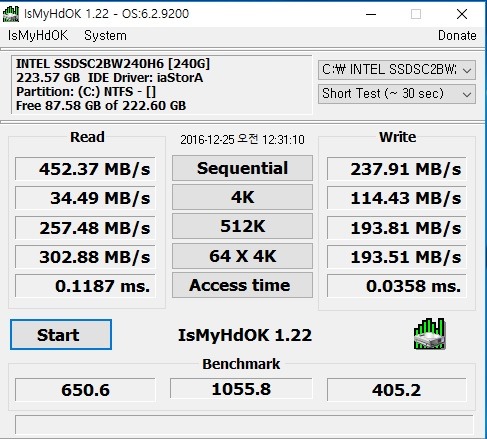This screenshot has width=487, height=439.
Task: Click the IsMyHdOK 1.22 label beside Start
Action: click(245, 335)
